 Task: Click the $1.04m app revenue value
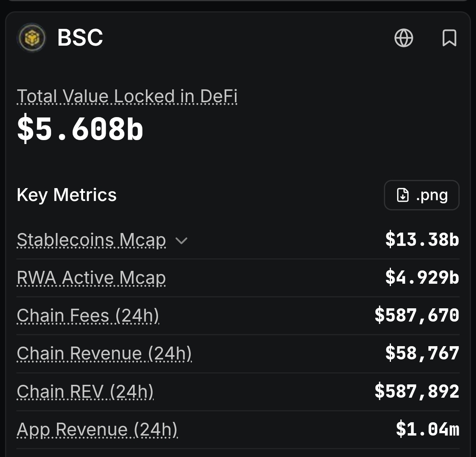pyautogui.click(x=428, y=429)
